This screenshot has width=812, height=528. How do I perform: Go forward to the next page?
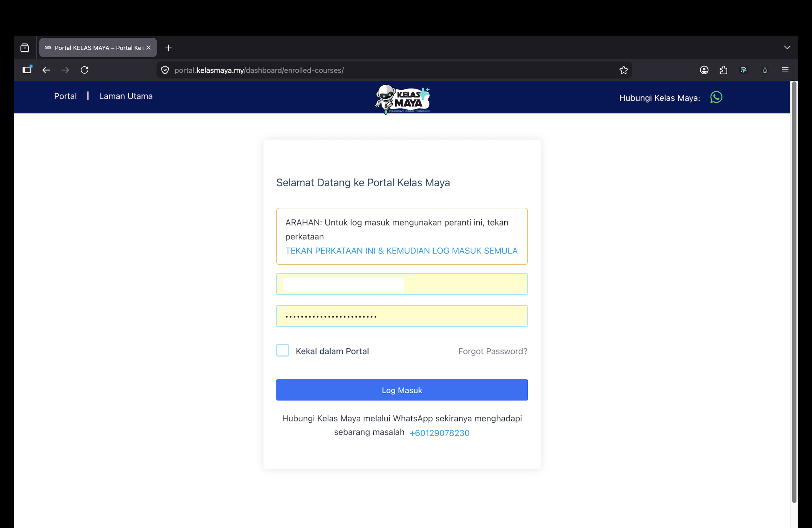[65, 70]
